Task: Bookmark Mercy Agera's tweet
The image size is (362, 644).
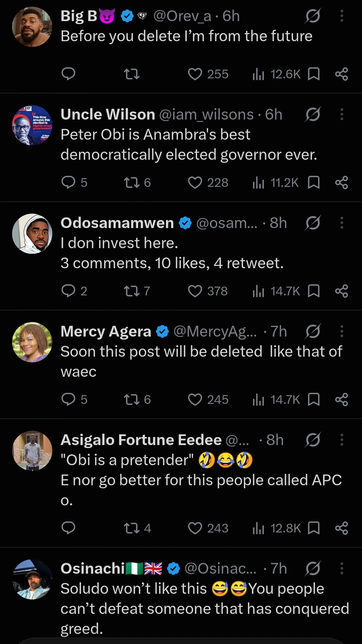Action: click(x=314, y=400)
